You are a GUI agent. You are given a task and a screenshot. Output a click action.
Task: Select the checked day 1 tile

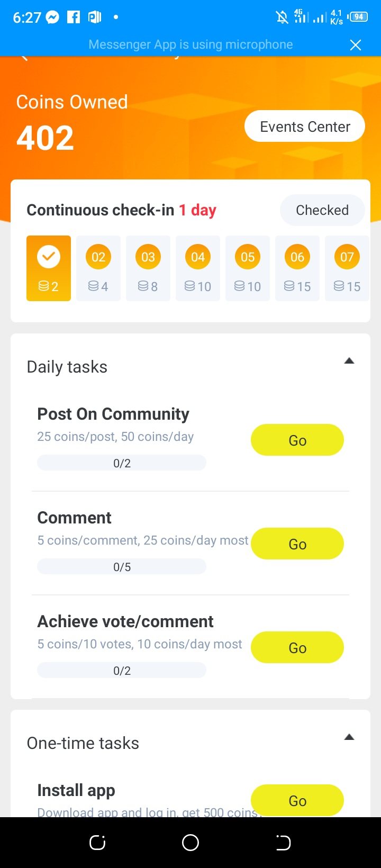click(49, 268)
